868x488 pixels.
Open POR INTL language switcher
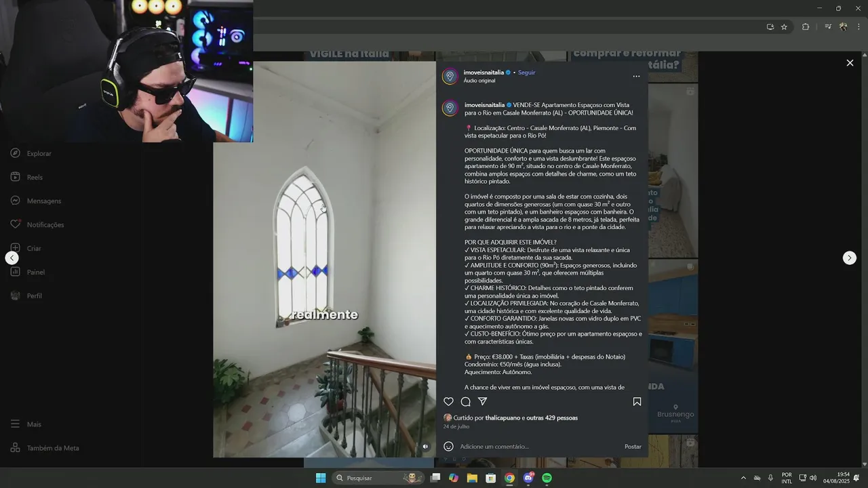click(787, 478)
